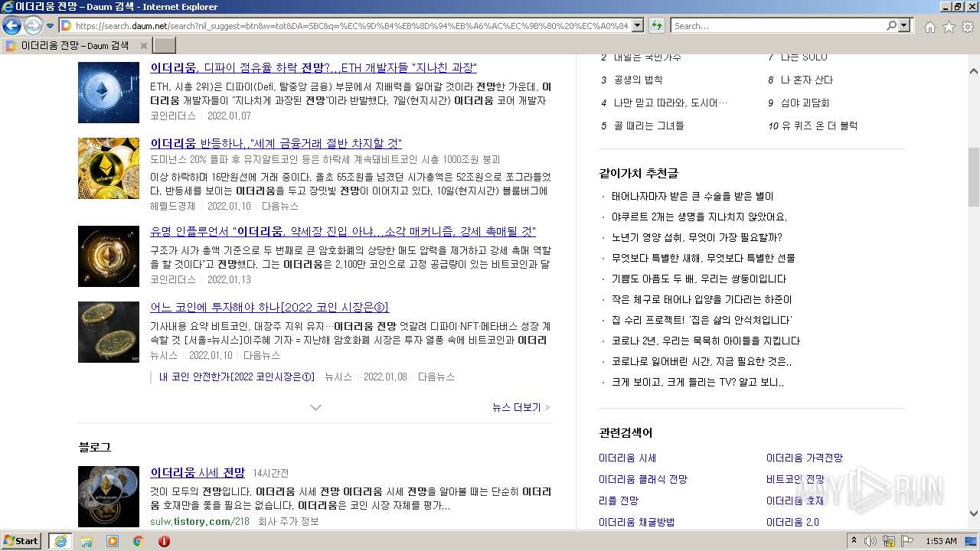Click 뉴스 더보기 link
This screenshot has width=980, height=551.
point(521,407)
